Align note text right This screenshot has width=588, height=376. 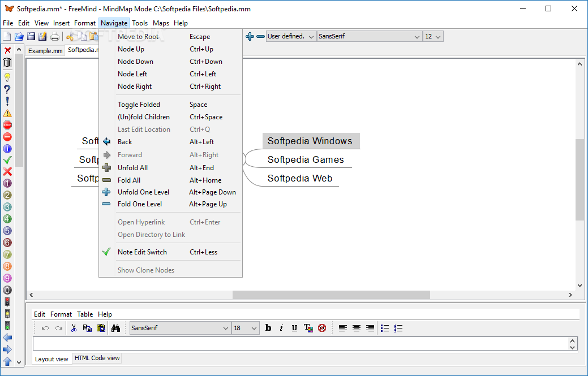click(370, 328)
